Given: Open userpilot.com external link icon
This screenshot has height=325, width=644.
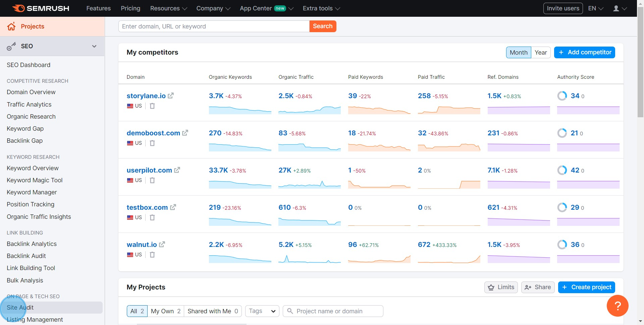Looking at the screenshot, I should tap(177, 170).
